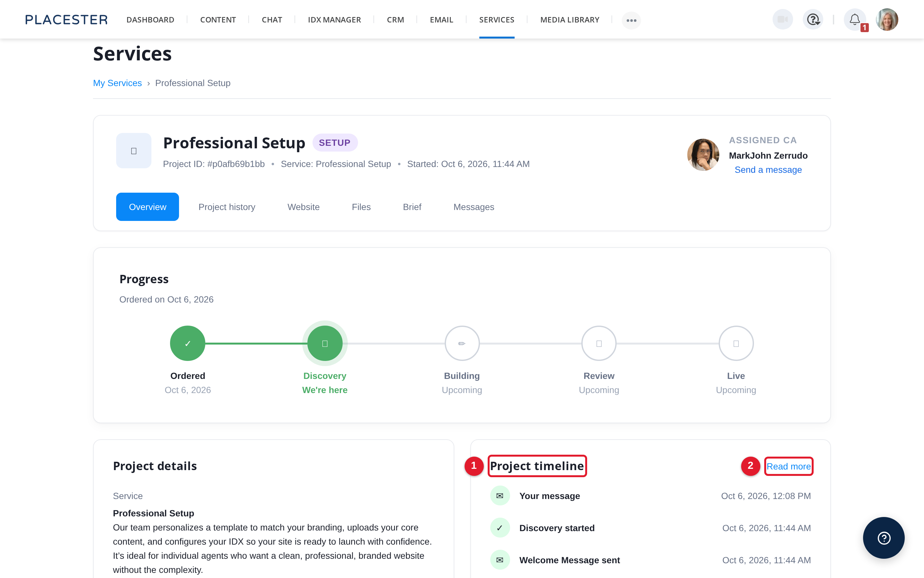
Task: Open the notifications bell icon
Action: tap(854, 20)
